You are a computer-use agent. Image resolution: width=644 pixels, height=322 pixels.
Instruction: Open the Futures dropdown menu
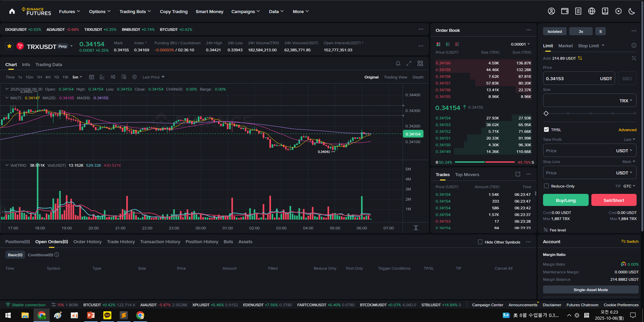pyautogui.click(x=69, y=11)
